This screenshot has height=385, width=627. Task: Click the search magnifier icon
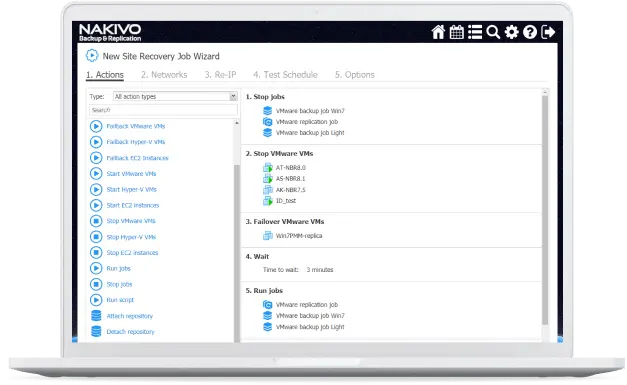pos(493,32)
